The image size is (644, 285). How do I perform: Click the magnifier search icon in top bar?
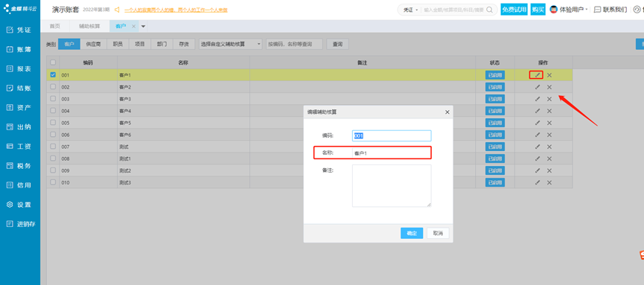click(x=490, y=10)
